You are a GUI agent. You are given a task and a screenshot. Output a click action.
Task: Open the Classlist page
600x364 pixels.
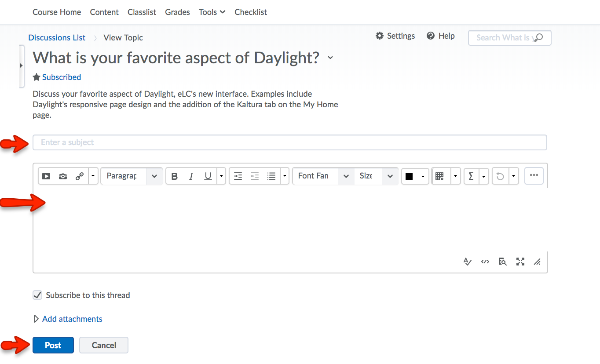click(x=142, y=12)
